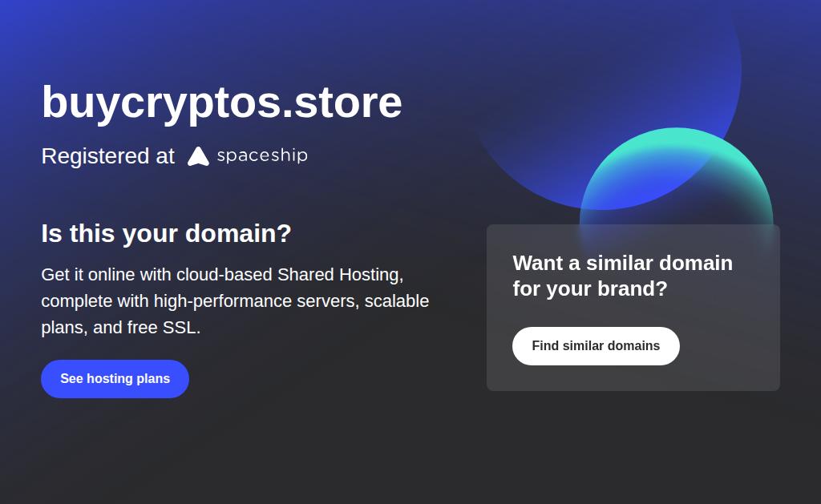Viewport: 821px width, 504px height.
Task: Open the spaceship wordmark link
Action: pyautogui.click(x=261, y=155)
